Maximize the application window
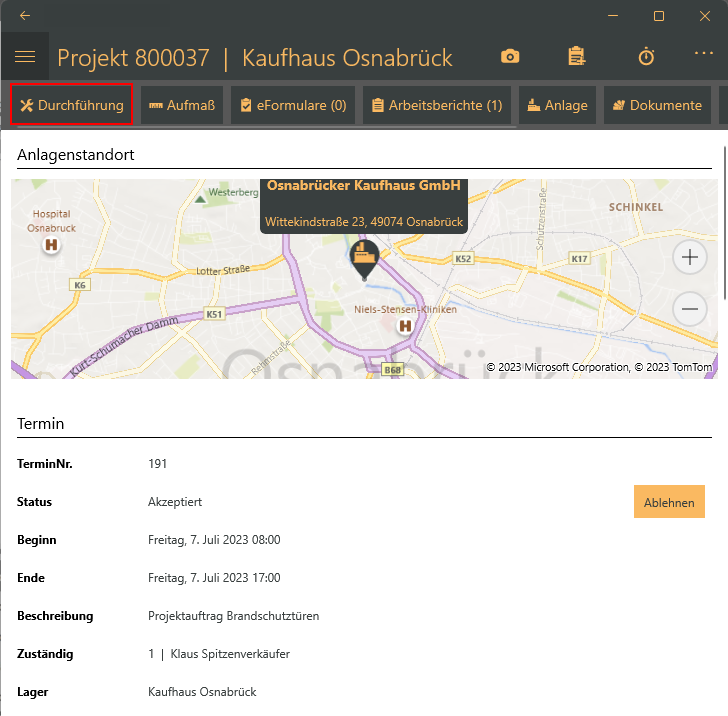 tap(659, 16)
